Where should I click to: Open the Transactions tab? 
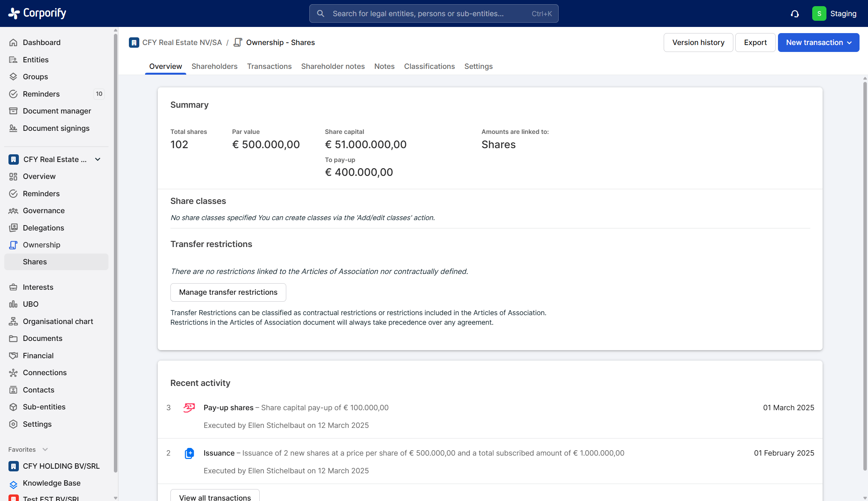coord(269,66)
